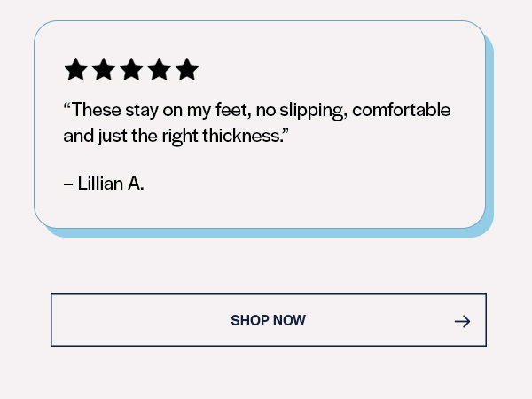Viewport: 532px width, 399px height.
Task: Click the reviewer name Lillian A.
Action: (111, 184)
